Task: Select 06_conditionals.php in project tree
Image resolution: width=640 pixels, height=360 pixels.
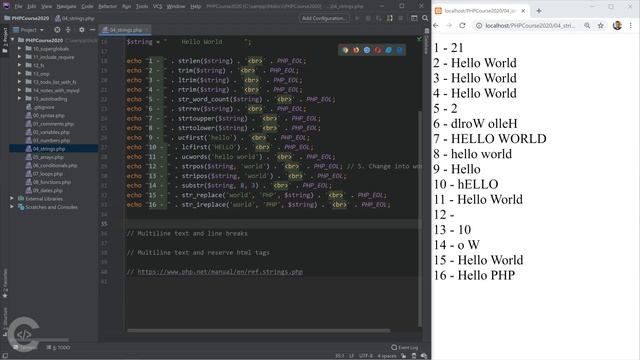Action: pyautogui.click(x=54, y=165)
